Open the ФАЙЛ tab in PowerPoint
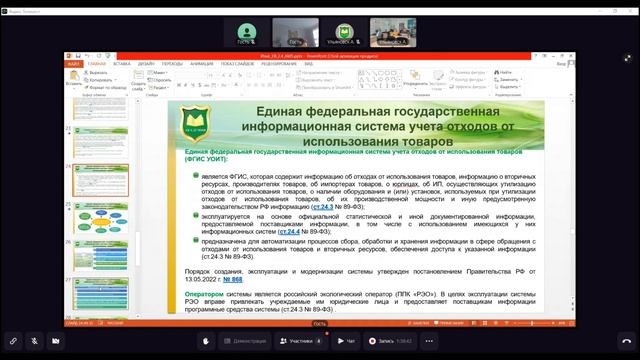The width and height of the screenshot is (640, 360). point(73,64)
